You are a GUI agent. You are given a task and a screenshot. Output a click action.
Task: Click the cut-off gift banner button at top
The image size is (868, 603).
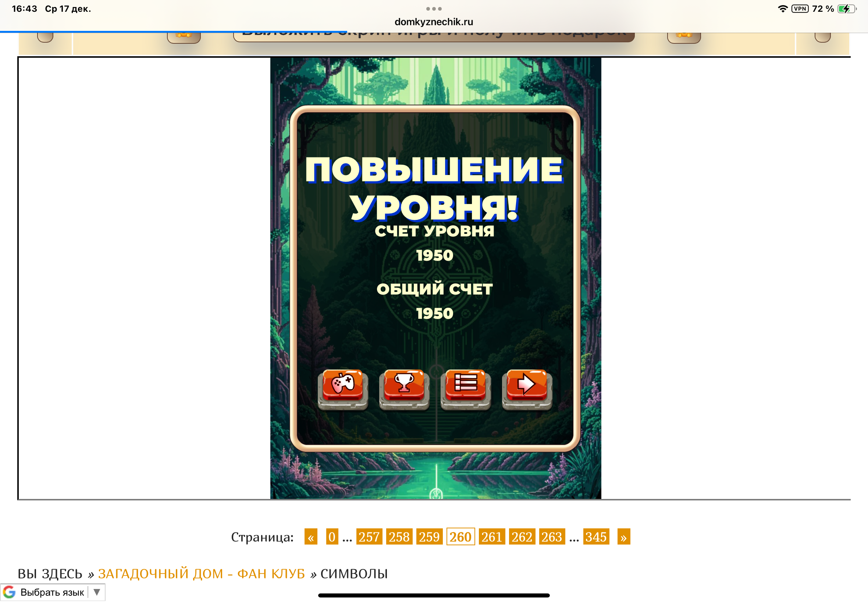coord(433,36)
